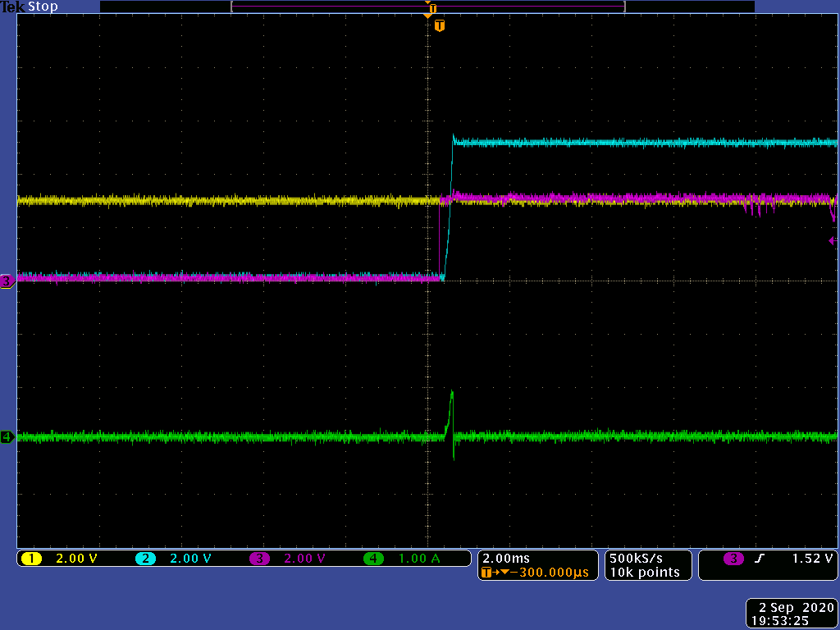The height and width of the screenshot is (630, 840).
Task: Click the -300.000µs trigger delay readout
Action: pyautogui.click(x=550, y=573)
